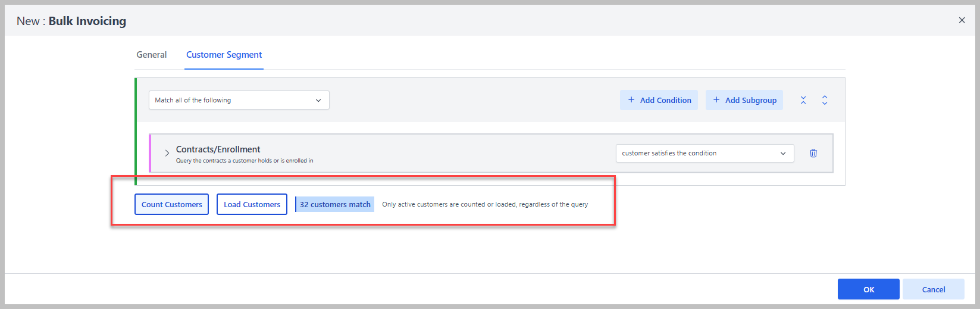Cancel the bulk invoicing setup
980x309 pixels.
(933, 289)
